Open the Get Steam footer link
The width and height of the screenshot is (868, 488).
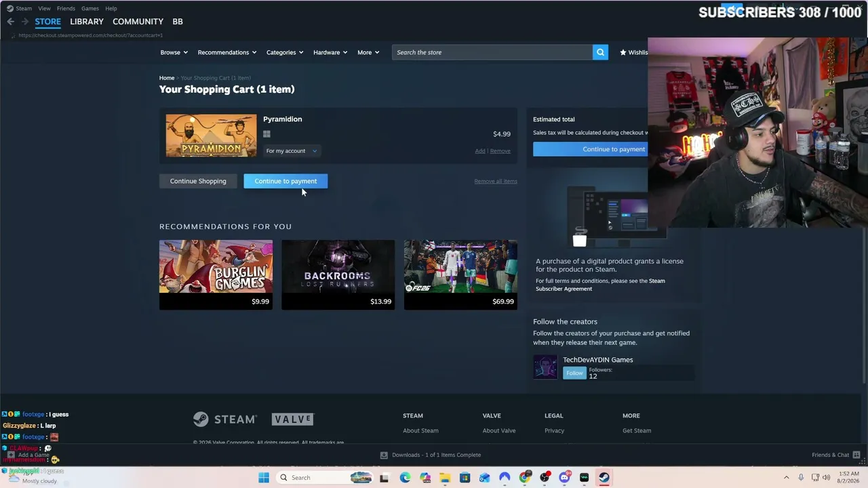tap(637, 430)
